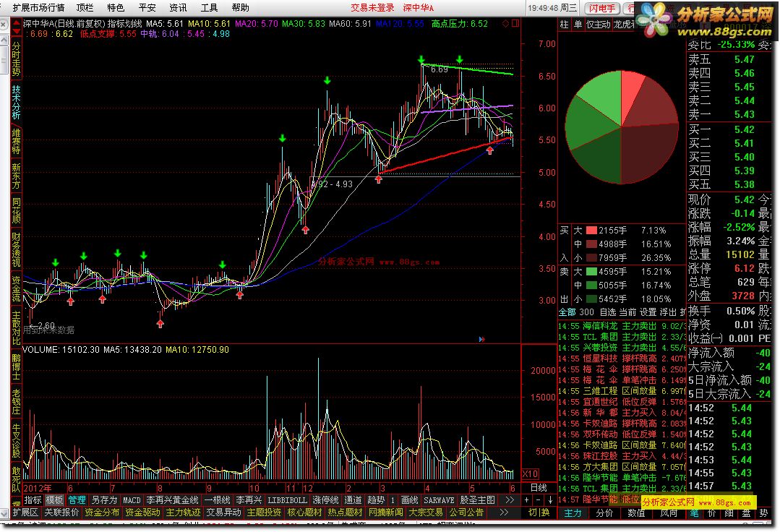This screenshot has width=780, height=532.
Task: Open the 维赛特 sidebar tab
Action: coord(16,141)
